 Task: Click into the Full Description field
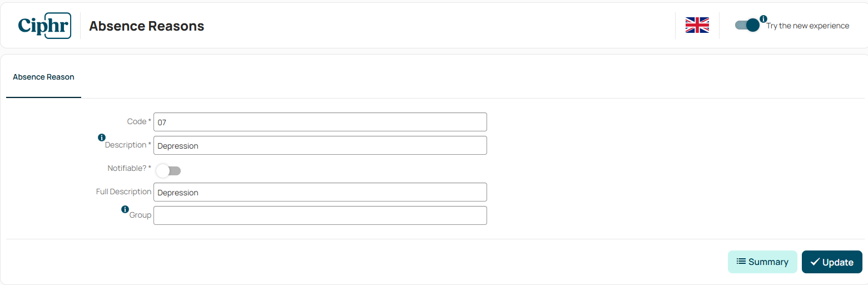(x=320, y=192)
